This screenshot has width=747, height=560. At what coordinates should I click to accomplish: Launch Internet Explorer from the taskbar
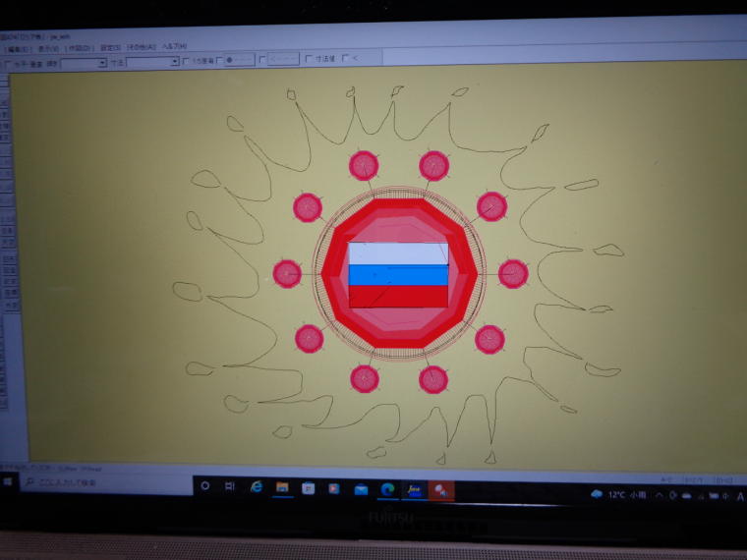[x=257, y=486]
